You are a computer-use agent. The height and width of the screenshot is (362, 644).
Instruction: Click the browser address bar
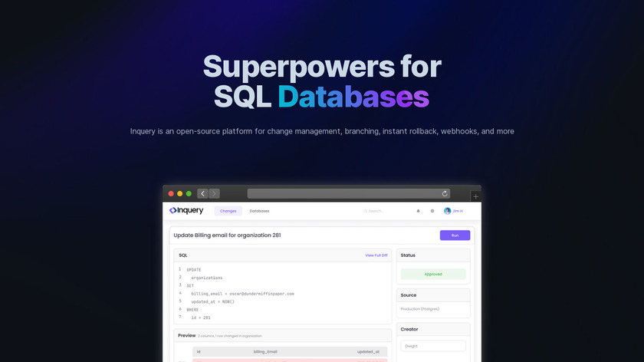(349, 193)
